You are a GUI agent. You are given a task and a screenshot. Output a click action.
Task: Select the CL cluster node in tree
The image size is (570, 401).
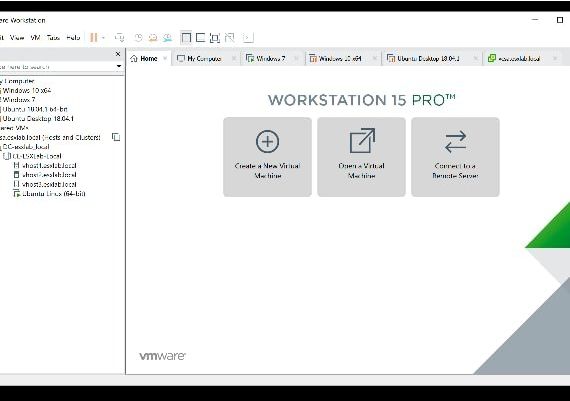pyautogui.click(x=37, y=156)
